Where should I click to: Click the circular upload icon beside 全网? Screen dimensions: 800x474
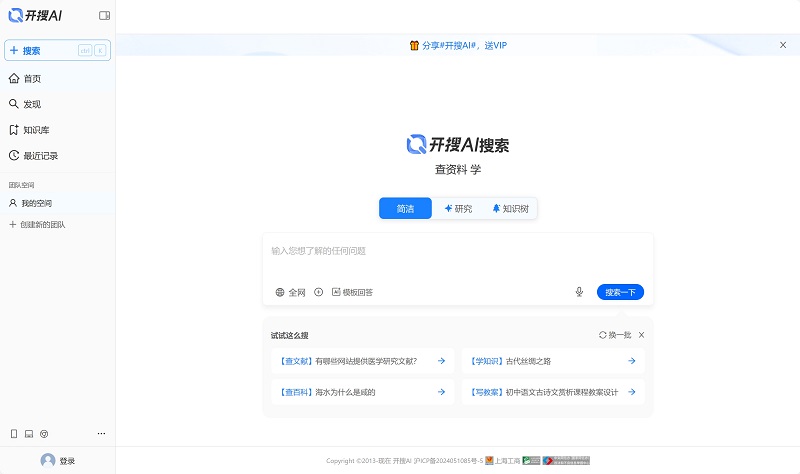point(318,292)
